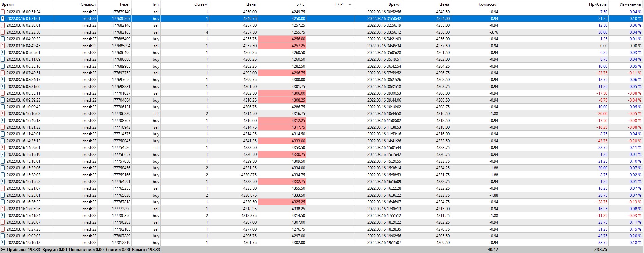This screenshot has height=253, width=644.
Task: Click the change value 0.18 %
Action: tap(636, 243)
